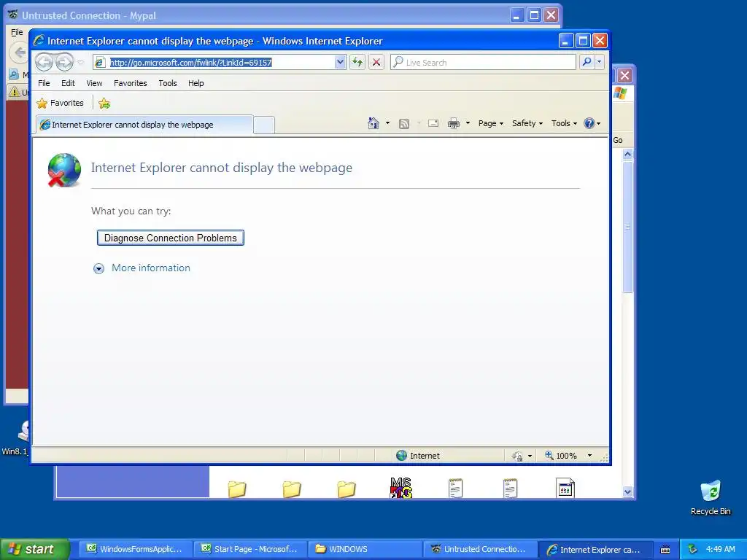Go back using the IE Back arrow
The width and height of the screenshot is (747, 560).
point(44,62)
